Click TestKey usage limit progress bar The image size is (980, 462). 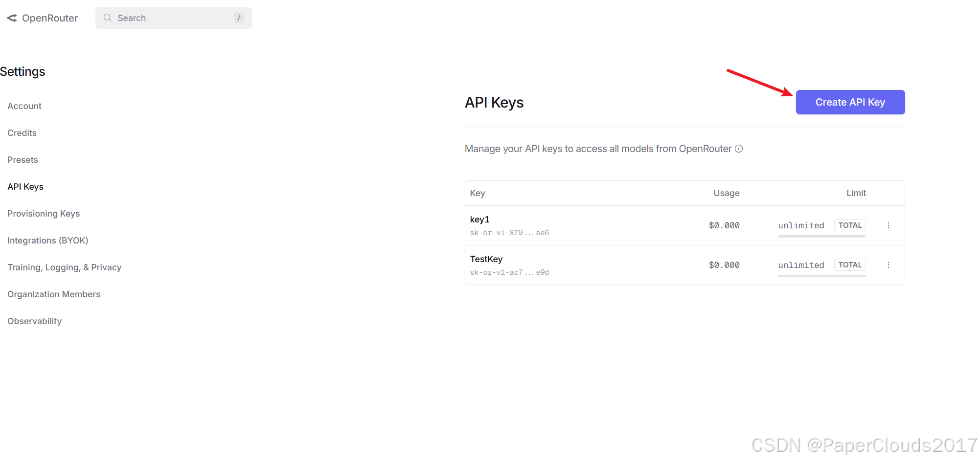click(822, 276)
